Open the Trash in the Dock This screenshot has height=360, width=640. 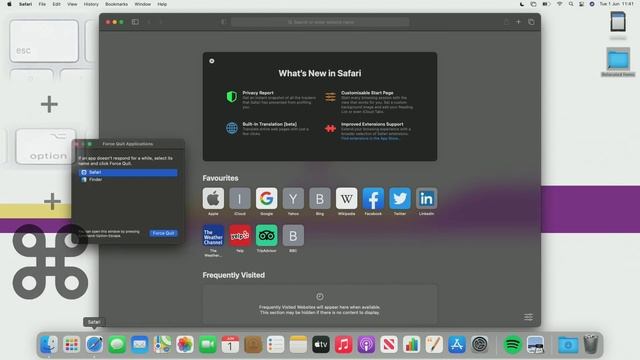click(591, 344)
